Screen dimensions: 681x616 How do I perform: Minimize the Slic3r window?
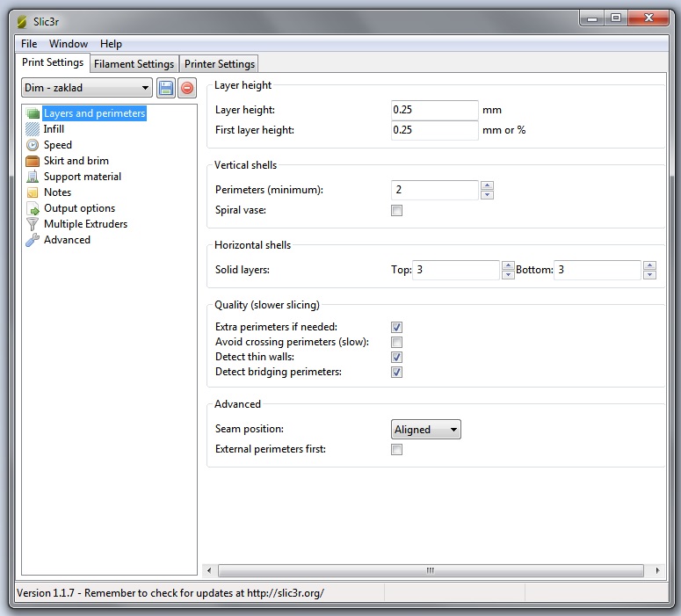[592, 18]
